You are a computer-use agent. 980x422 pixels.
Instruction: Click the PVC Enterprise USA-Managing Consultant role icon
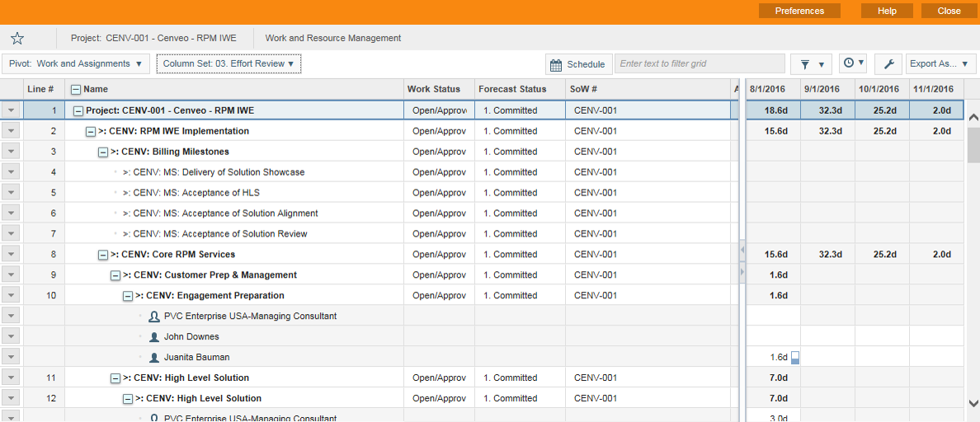click(x=154, y=316)
